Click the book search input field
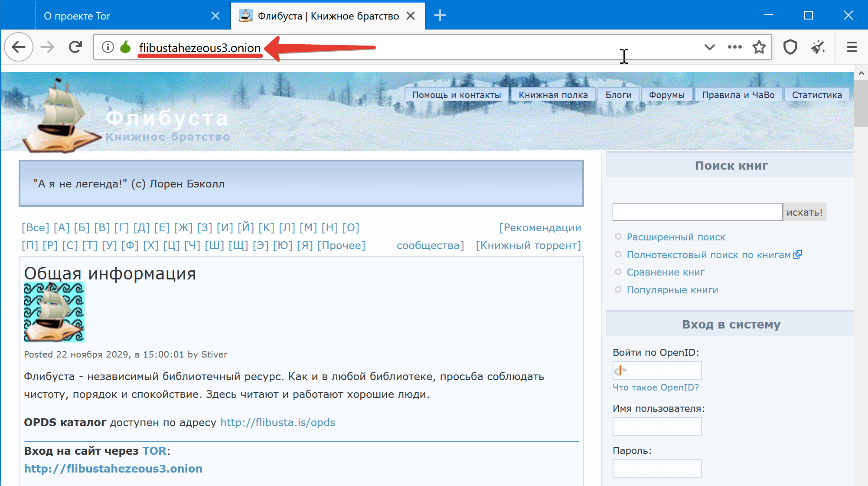Screen dimensions: 868x486 click(697, 212)
